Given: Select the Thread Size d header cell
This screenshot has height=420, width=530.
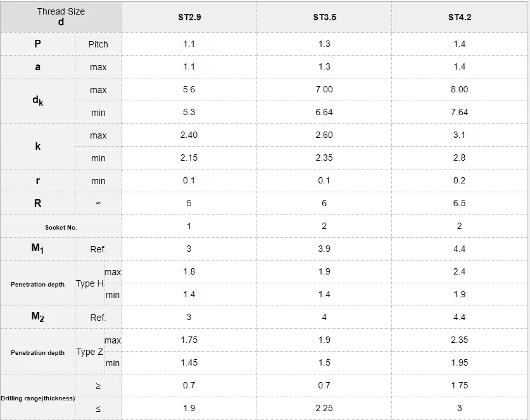Looking at the screenshot, I should pos(61,17).
